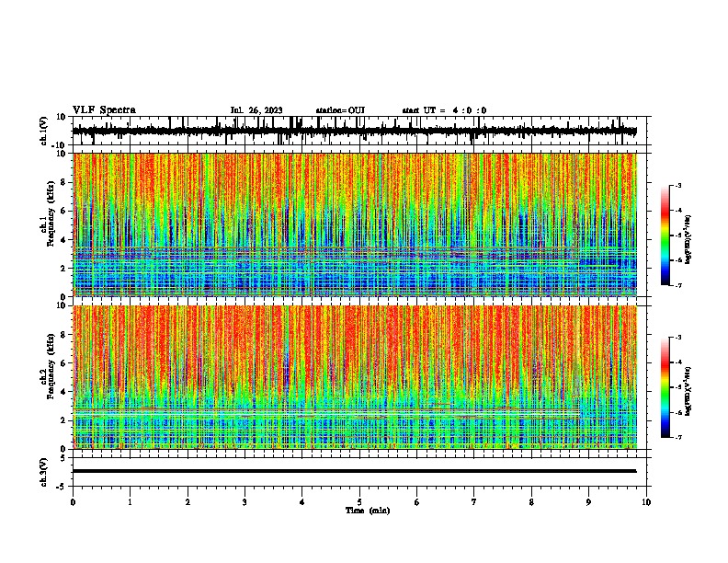
Task: Click the 'station=OUJ' header label
Action: click(x=340, y=110)
